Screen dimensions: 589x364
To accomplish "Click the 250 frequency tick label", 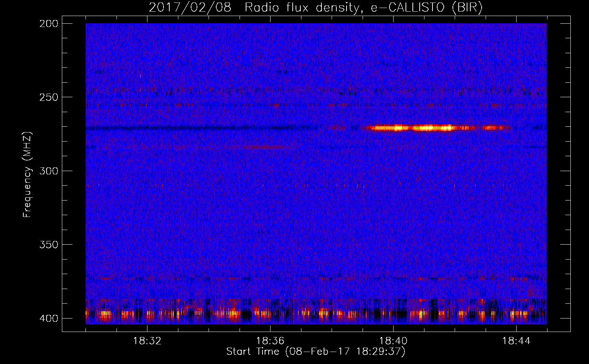I will pos(48,97).
